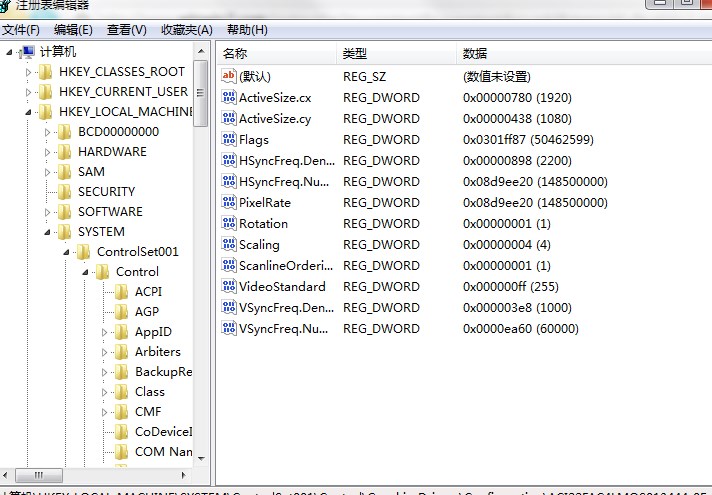Open the 收藏夹(A) menu

point(187,30)
